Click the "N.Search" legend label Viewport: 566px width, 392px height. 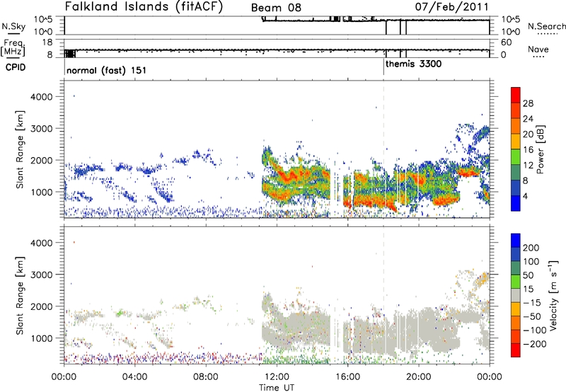546,26
